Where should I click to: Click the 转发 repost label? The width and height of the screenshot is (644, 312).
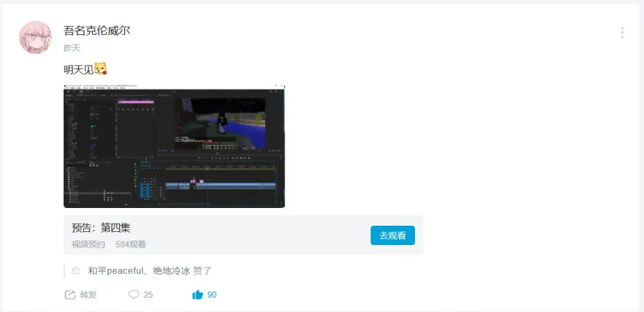(x=88, y=295)
